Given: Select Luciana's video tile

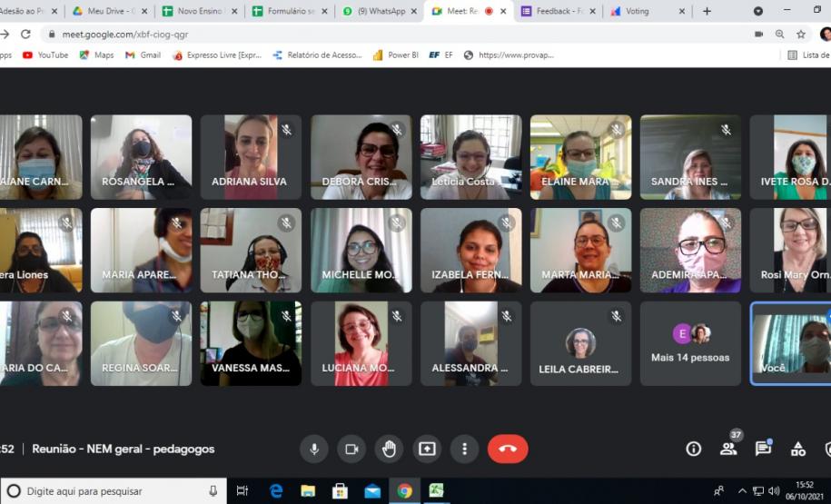Looking at the screenshot, I should pos(361,343).
